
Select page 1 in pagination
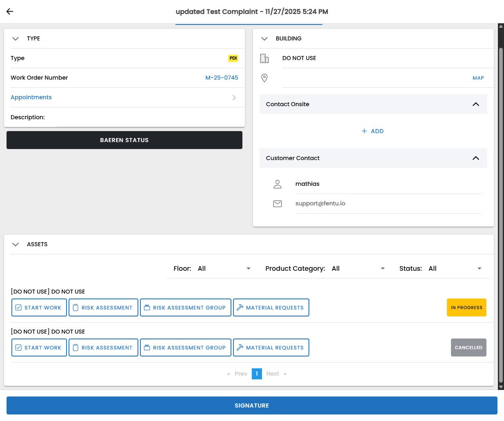257,374
